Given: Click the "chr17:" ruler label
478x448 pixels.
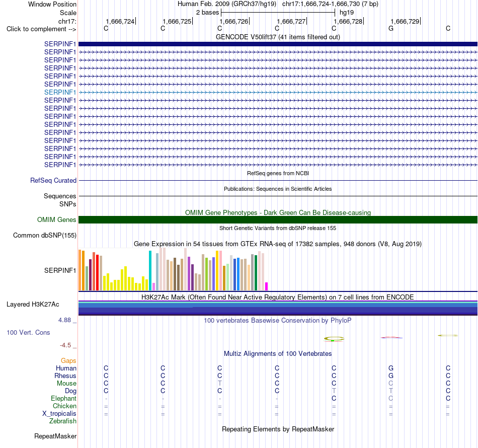Looking at the screenshot, I should tap(67, 21).
